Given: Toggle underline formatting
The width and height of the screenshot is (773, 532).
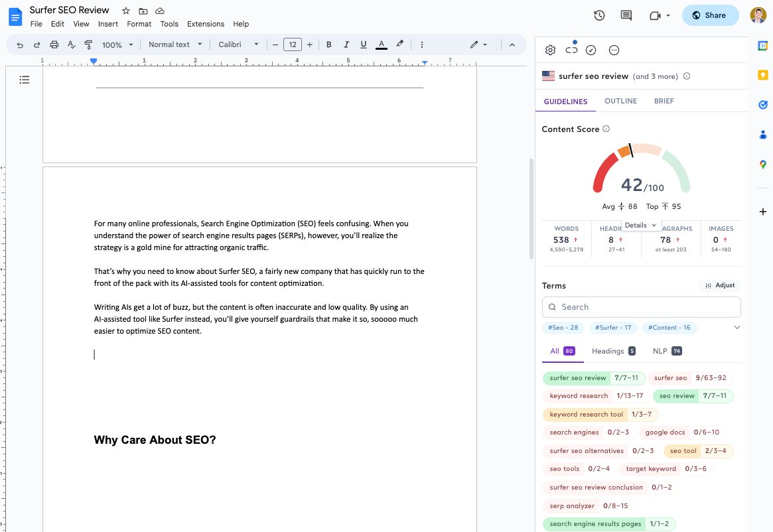Looking at the screenshot, I should [364, 44].
